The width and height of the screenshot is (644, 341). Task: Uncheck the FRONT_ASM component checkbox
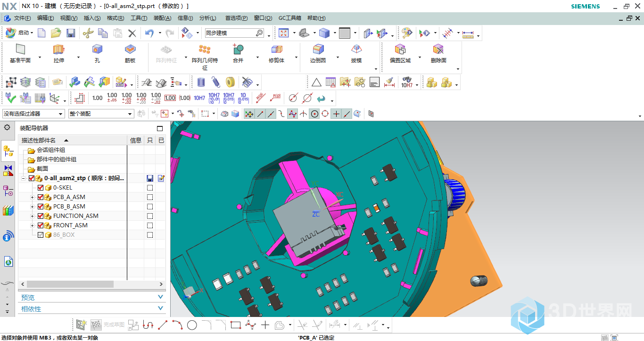point(41,225)
